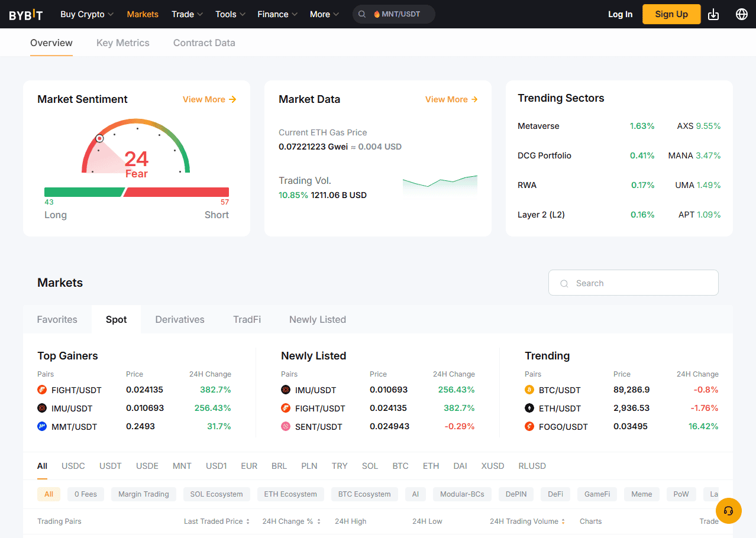Switch to the Key Metrics tab
The image size is (756, 538).
(122, 43)
